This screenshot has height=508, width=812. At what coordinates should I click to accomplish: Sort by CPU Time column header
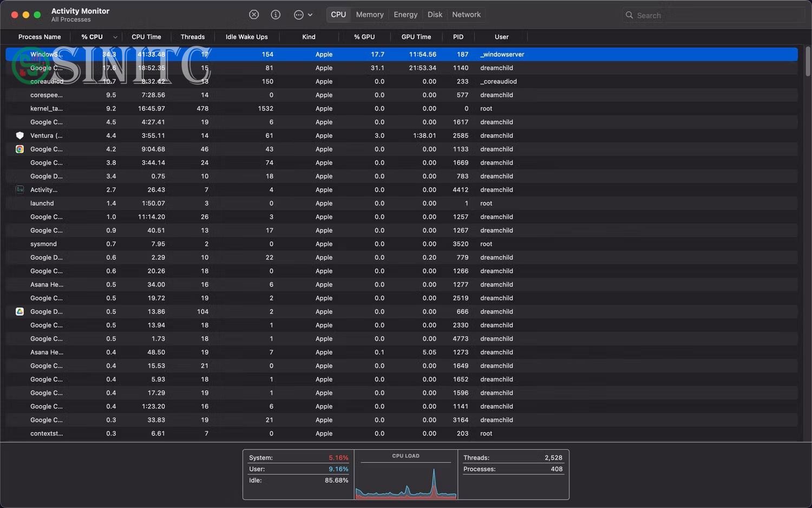[146, 37]
